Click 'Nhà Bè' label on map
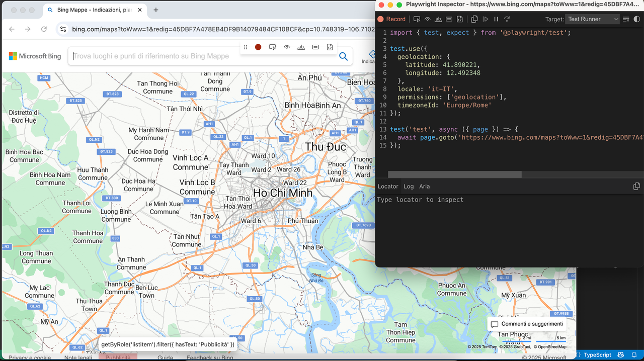This screenshot has height=361, width=644. tap(312, 247)
